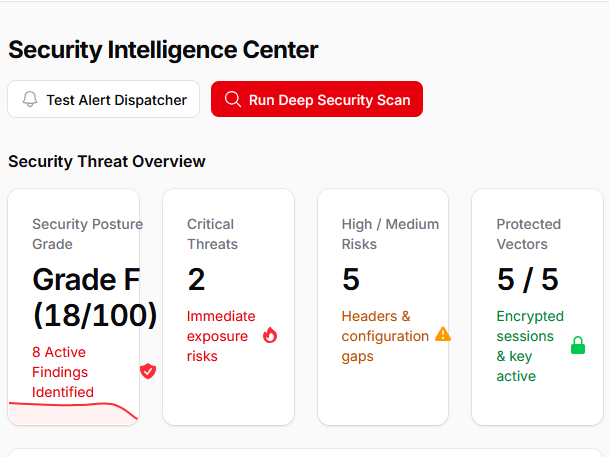
Task: Click the bell icon in alert button
Action: click(x=30, y=99)
